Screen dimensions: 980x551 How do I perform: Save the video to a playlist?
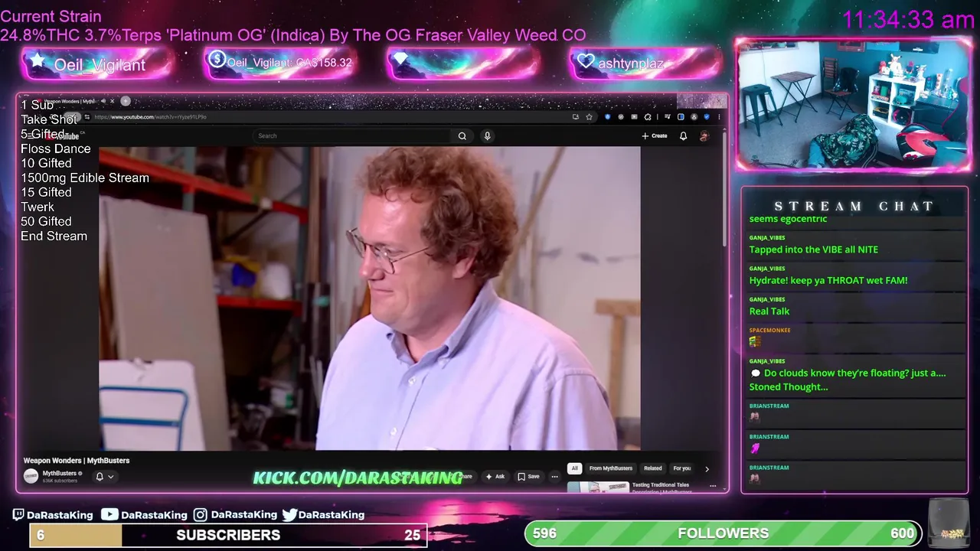pyautogui.click(x=528, y=477)
